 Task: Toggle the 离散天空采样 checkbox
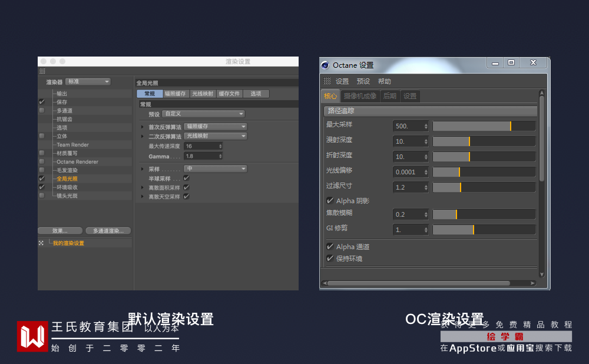(x=186, y=196)
